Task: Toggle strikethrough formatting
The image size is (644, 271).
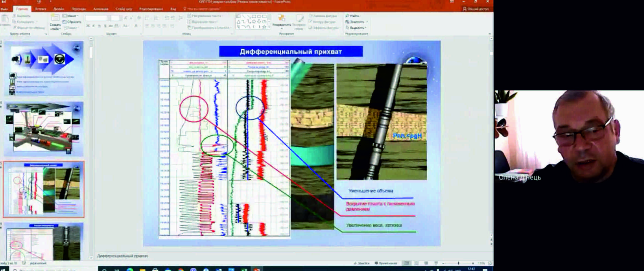Action: click(111, 26)
